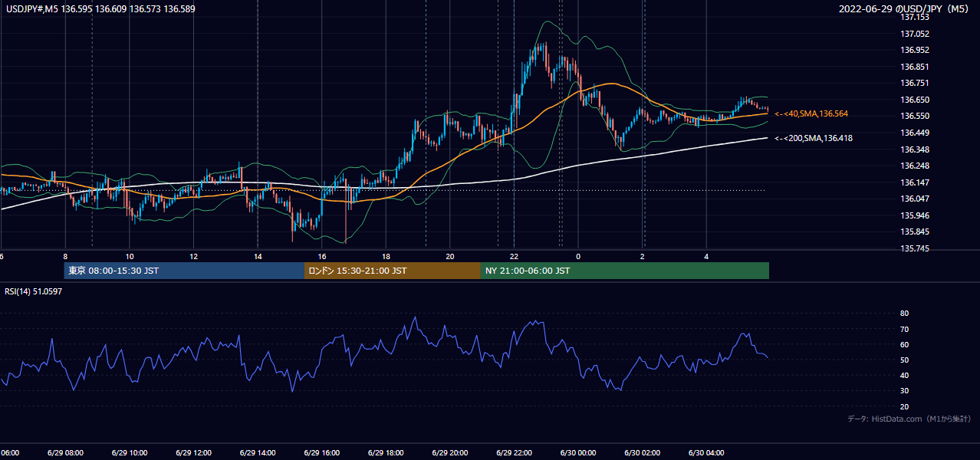This screenshot has height=460, width=980.
Task: Click price axis label 136.449
Action: pos(915,133)
